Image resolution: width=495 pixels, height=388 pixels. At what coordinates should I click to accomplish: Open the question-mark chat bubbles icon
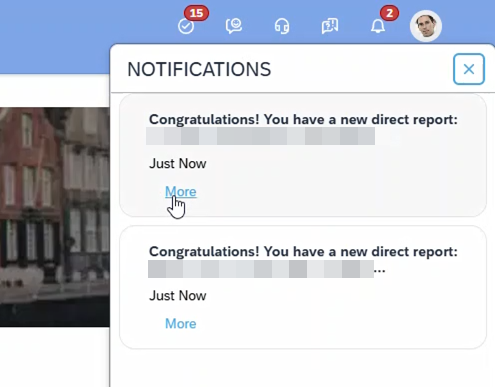[330, 26]
